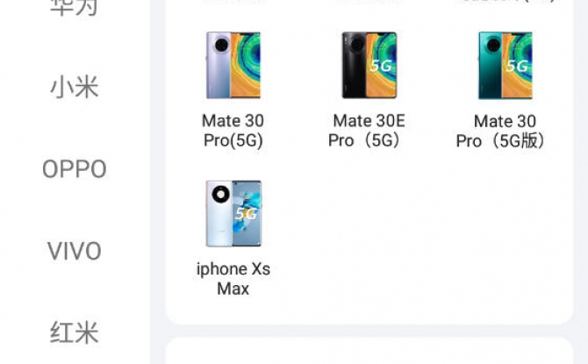This screenshot has height=364, width=588.
Task: Switch to the 小米 brand tab
Action: click(x=75, y=87)
